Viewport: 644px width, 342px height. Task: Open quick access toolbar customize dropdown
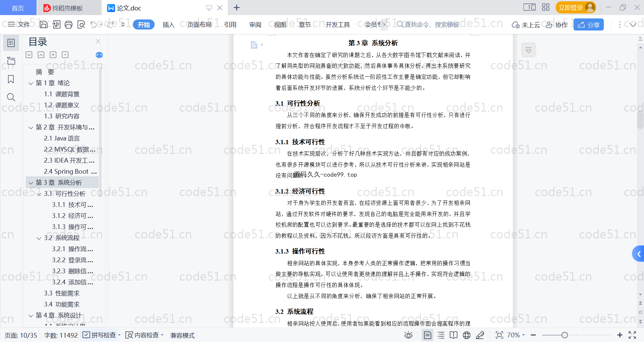(123, 24)
